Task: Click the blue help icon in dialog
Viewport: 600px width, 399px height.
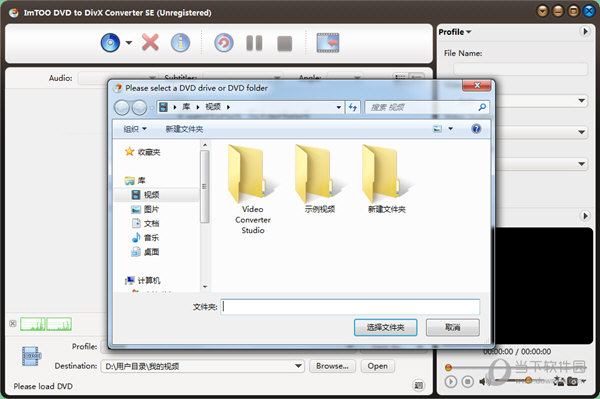Action: pyautogui.click(x=476, y=129)
